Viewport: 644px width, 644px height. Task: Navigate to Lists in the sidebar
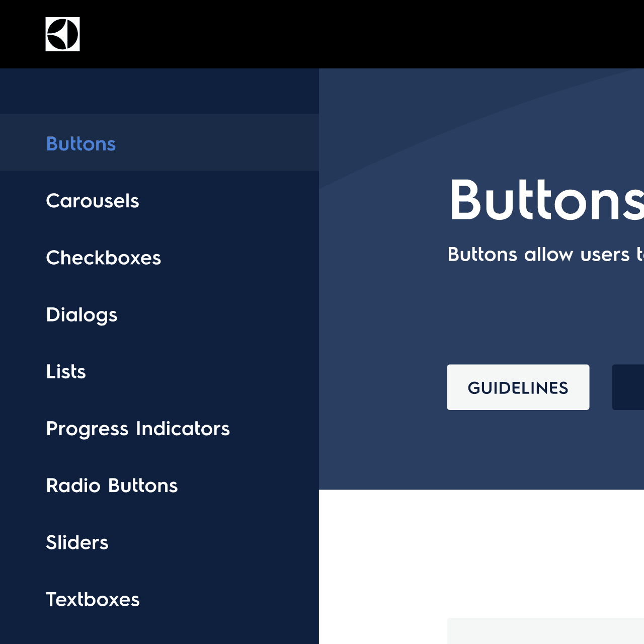coord(66,372)
